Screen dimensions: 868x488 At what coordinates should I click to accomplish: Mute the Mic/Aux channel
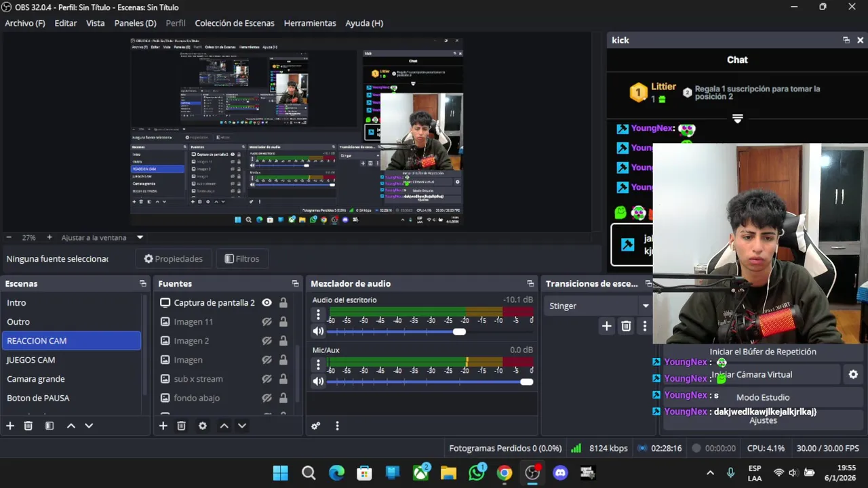(318, 382)
